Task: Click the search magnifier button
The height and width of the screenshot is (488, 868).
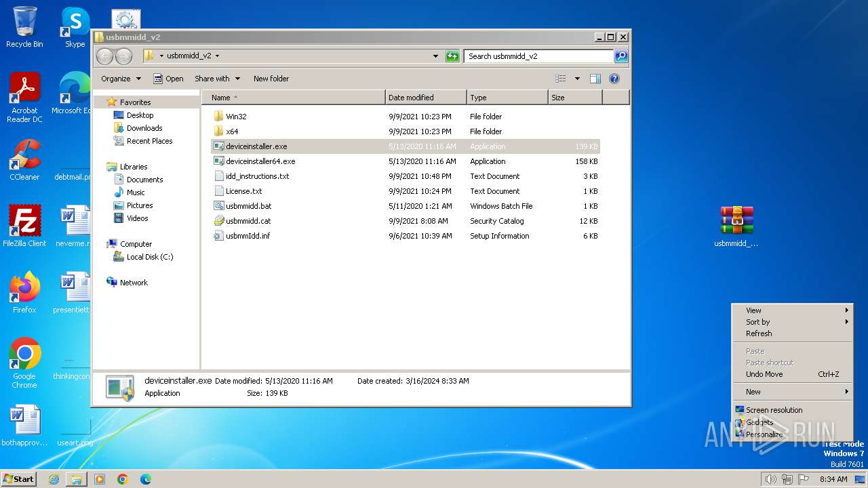Action: click(620, 56)
